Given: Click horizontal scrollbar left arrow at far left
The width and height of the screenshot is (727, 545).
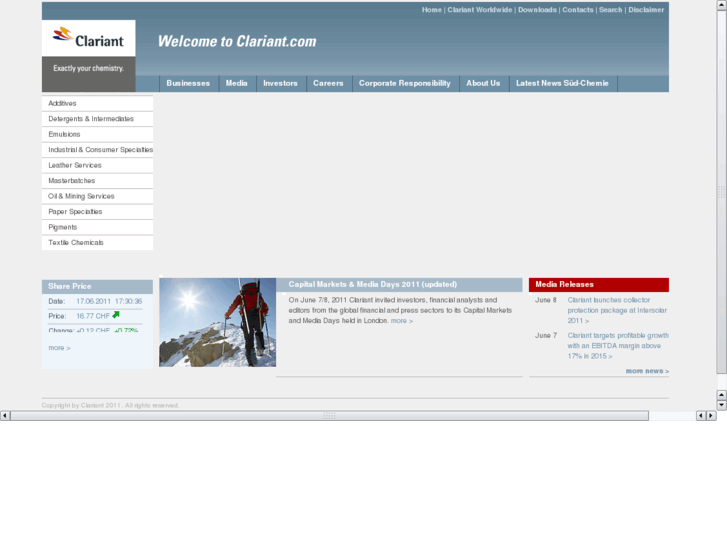Looking at the screenshot, I should (x=5, y=416).
